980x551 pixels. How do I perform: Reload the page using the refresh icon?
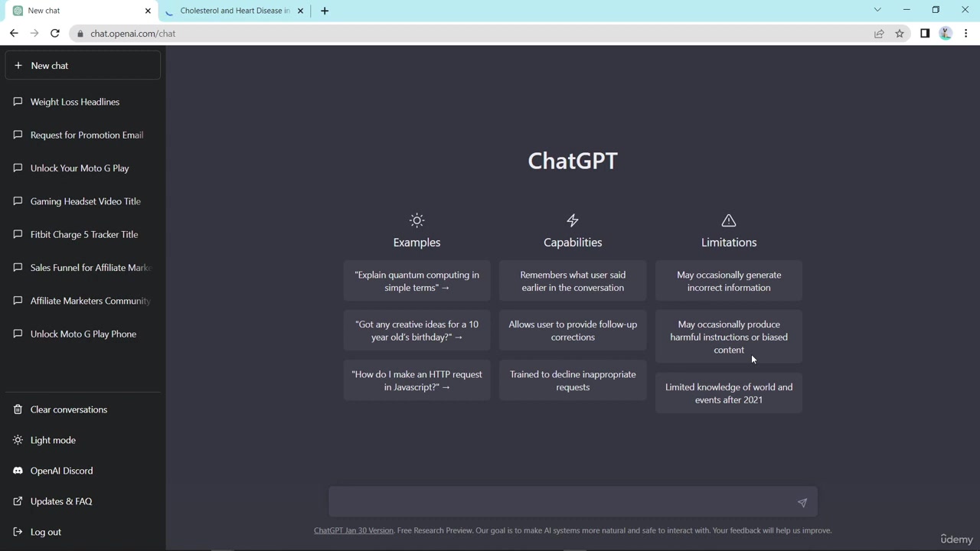55,34
